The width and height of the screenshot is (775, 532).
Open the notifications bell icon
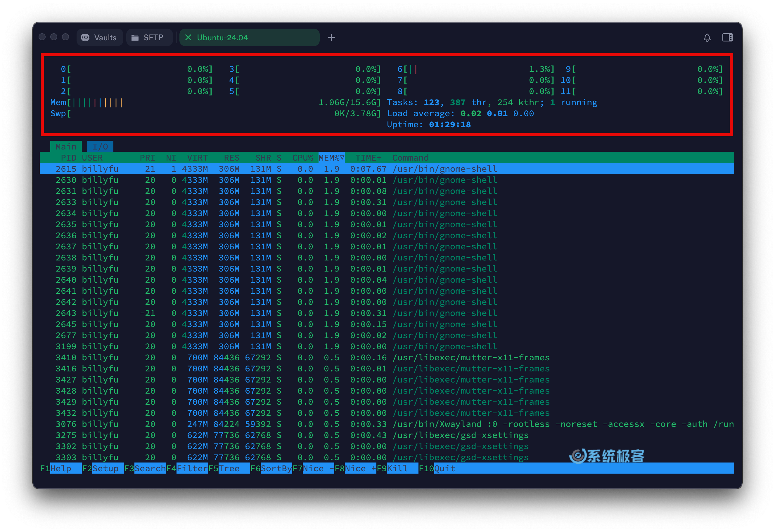[707, 37]
